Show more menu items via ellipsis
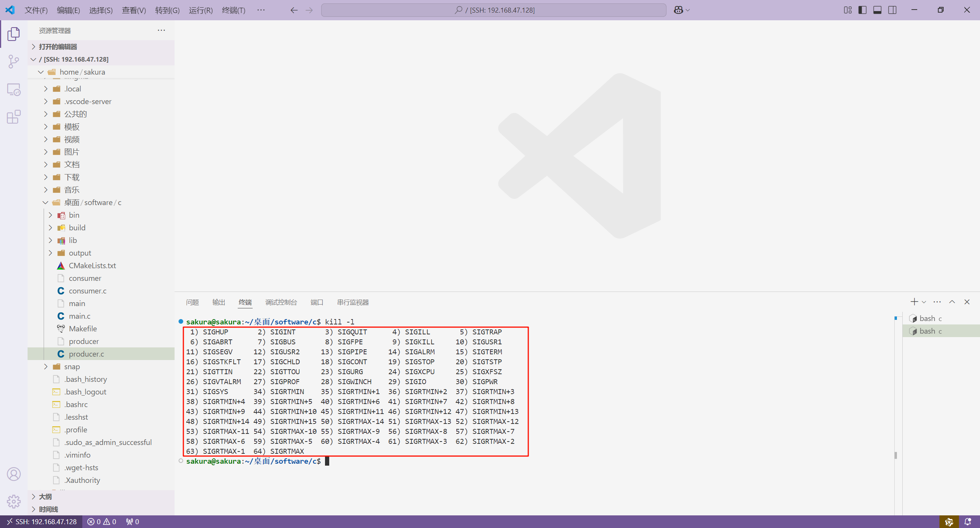The width and height of the screenshot is (980, 528). click(261, 10)
